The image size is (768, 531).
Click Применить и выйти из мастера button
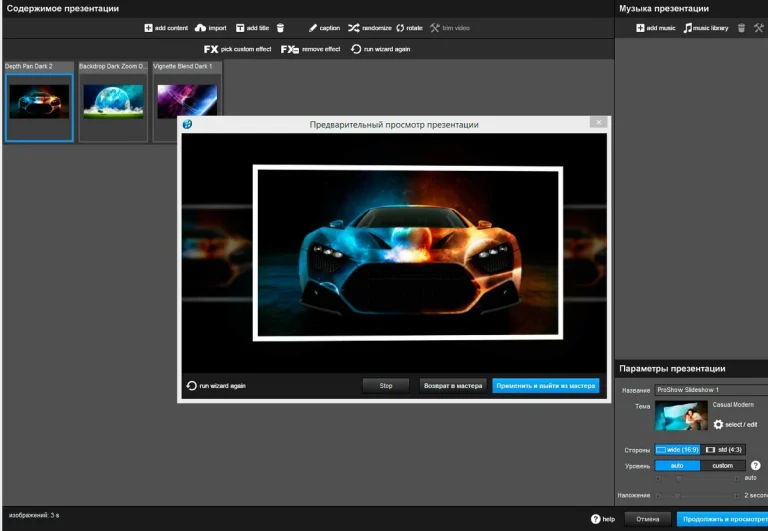click(x=546, y=386)
